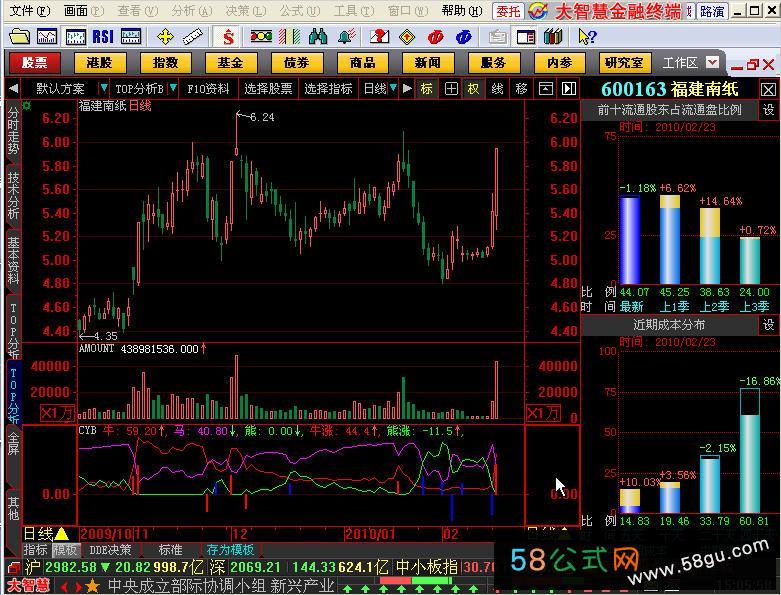Viewport: 781px width, 595px height.
Task: Open the binoculars search tool
Action: click(x=318, y=36)
